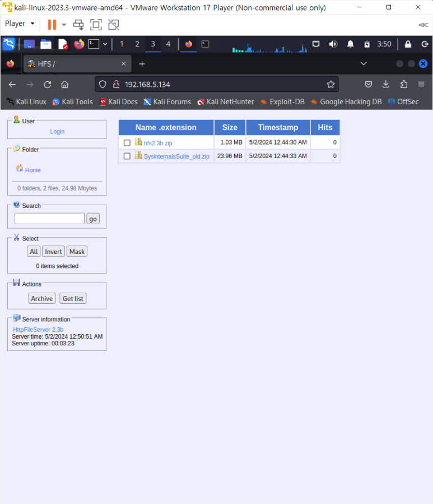
Task: Click the show desktop icon in Kali panel
Action: pos(29,44)
